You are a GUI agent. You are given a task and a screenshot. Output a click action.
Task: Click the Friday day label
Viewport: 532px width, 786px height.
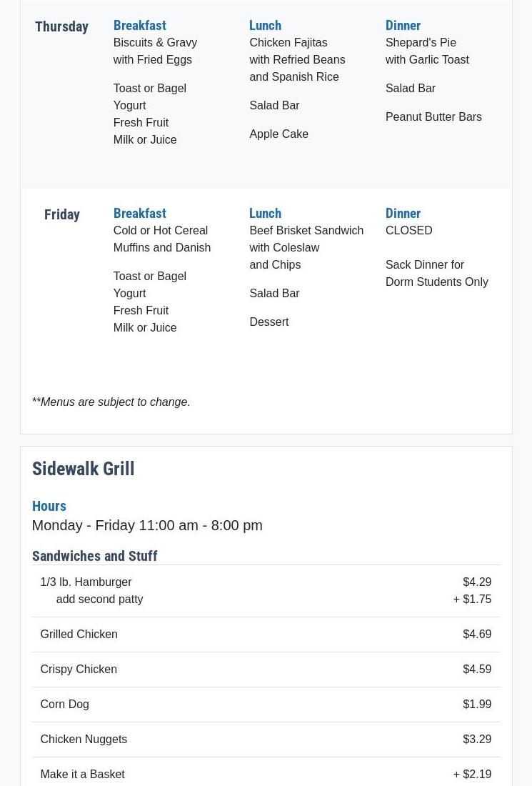(x=61, y=214)
